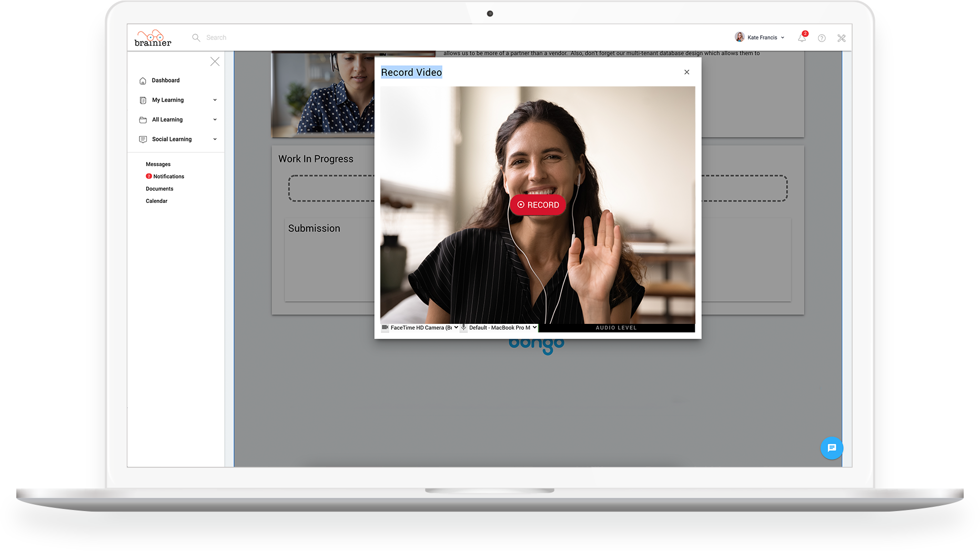Click the AUDIO LEVEL meter bar

pyautogui.click(x=617, y=328)
